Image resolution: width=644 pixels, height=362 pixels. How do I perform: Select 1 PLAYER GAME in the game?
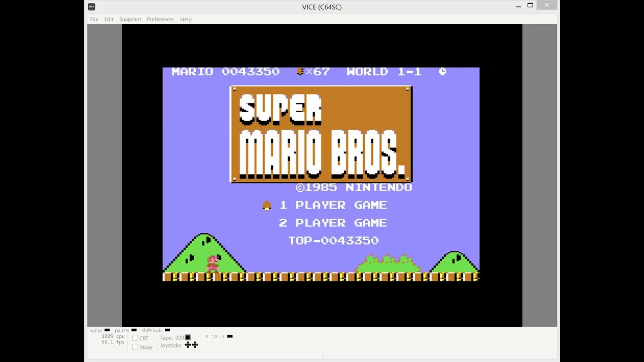pos(333,205)
